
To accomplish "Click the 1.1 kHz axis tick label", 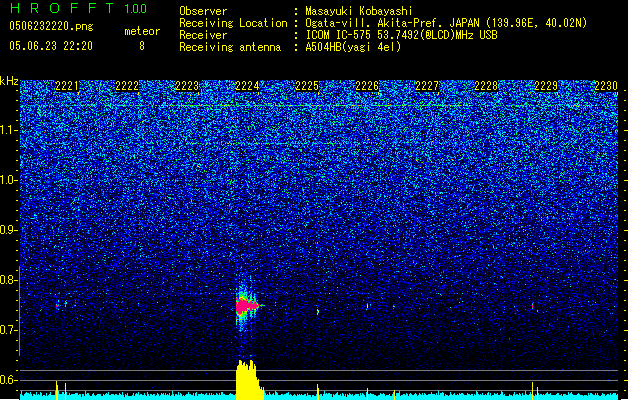I will pos(9,130).
